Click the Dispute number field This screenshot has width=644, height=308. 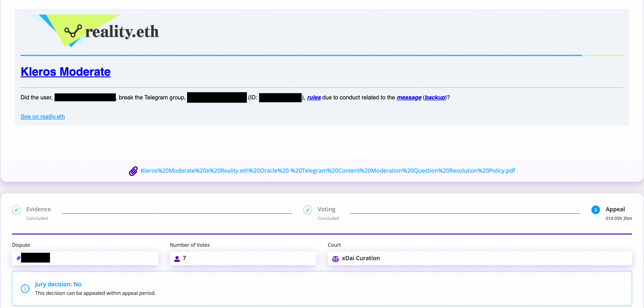(x=85, y=258)
